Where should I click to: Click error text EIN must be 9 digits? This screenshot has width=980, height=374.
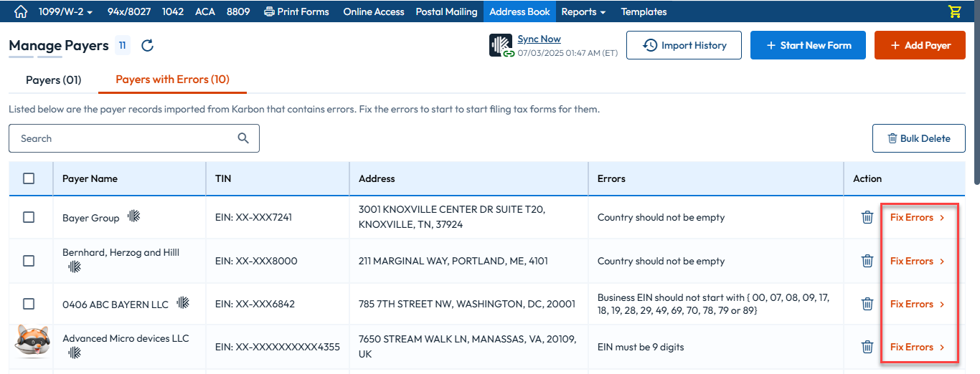tap(641, 347)
